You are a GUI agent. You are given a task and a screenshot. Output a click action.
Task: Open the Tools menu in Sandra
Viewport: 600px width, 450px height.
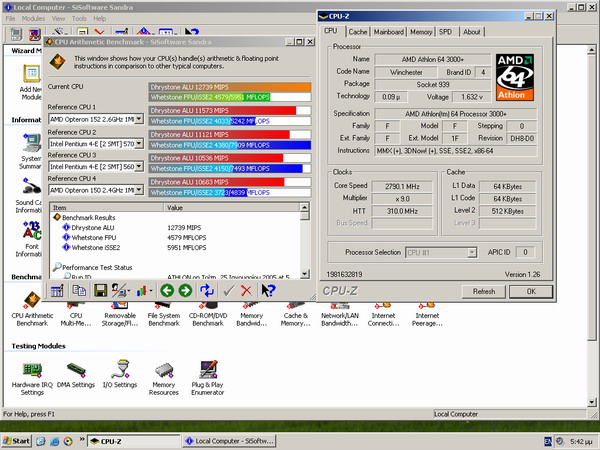(79, 18)
